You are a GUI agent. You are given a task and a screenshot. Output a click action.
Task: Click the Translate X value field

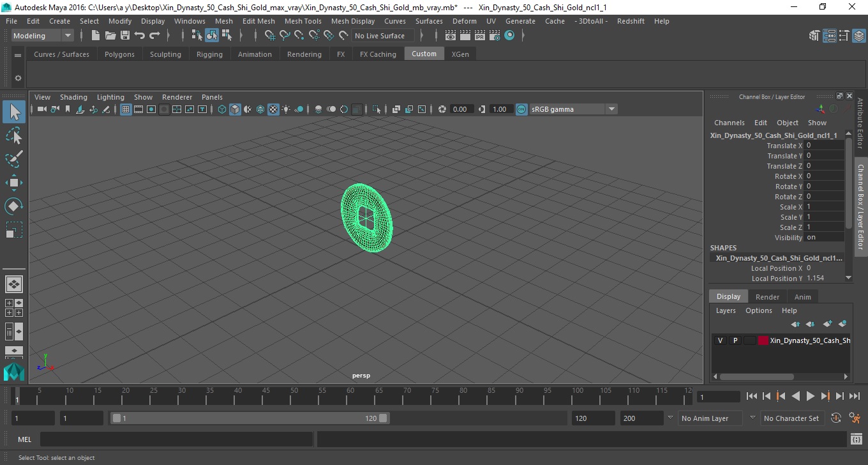point(824,146)
